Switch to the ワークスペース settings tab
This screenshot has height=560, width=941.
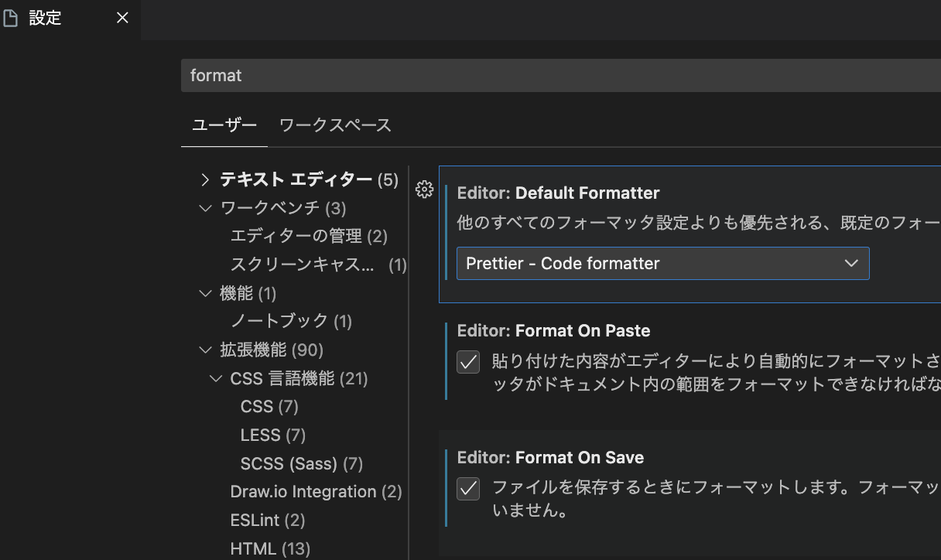(x=335, y=125)
